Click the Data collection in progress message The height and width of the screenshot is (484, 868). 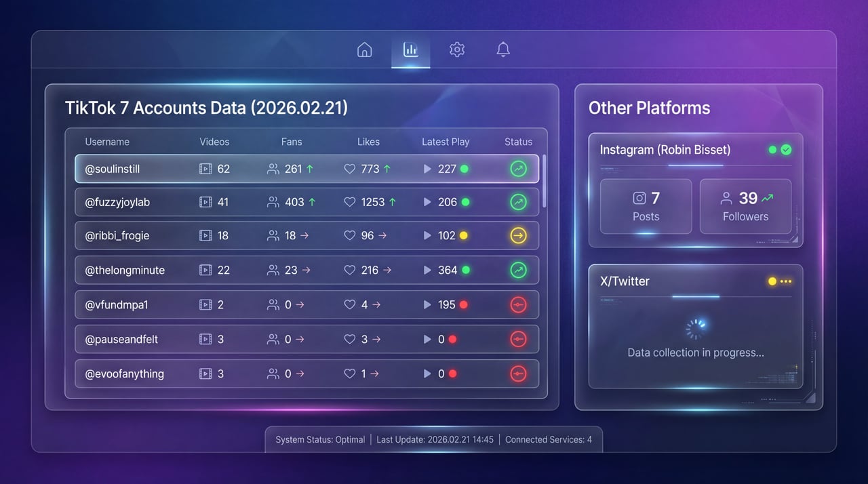696,352
